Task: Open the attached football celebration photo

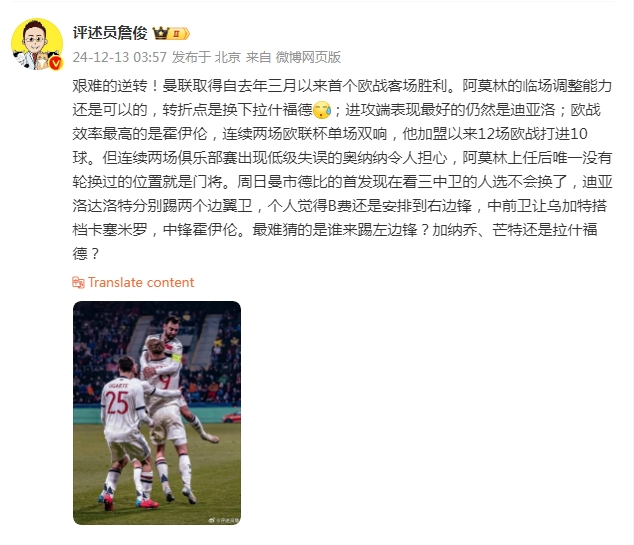Action: pos(157,413)
